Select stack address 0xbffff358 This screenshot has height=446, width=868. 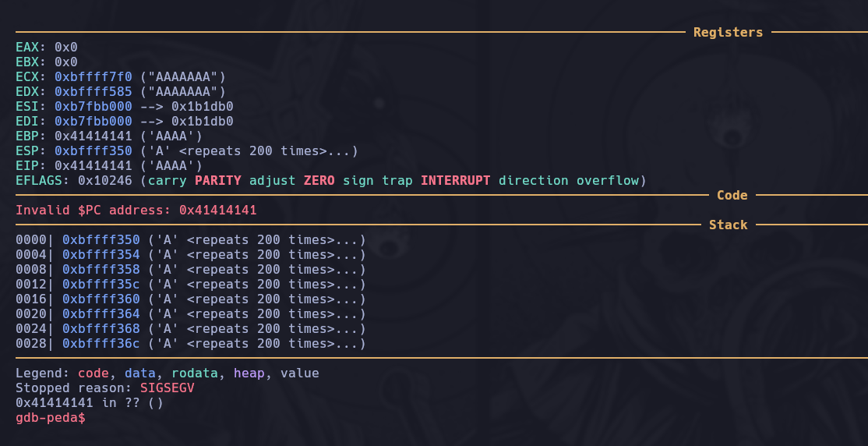pyautogui.click(x=101, y=269)
